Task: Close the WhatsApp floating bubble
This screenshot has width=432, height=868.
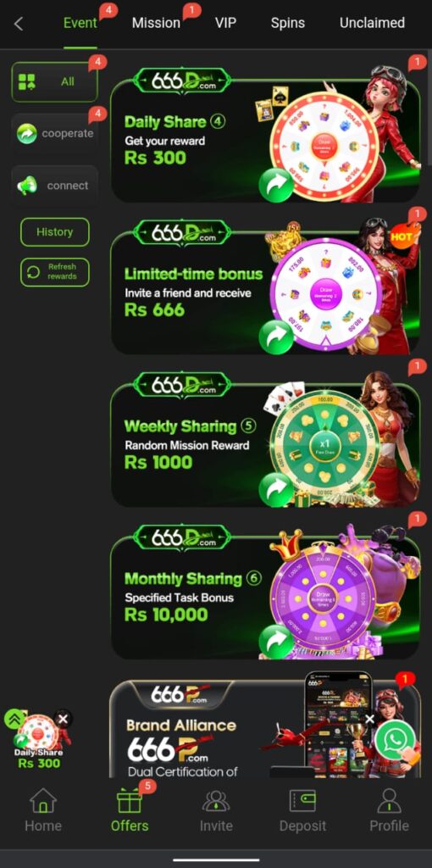Action: click(370, 719)
